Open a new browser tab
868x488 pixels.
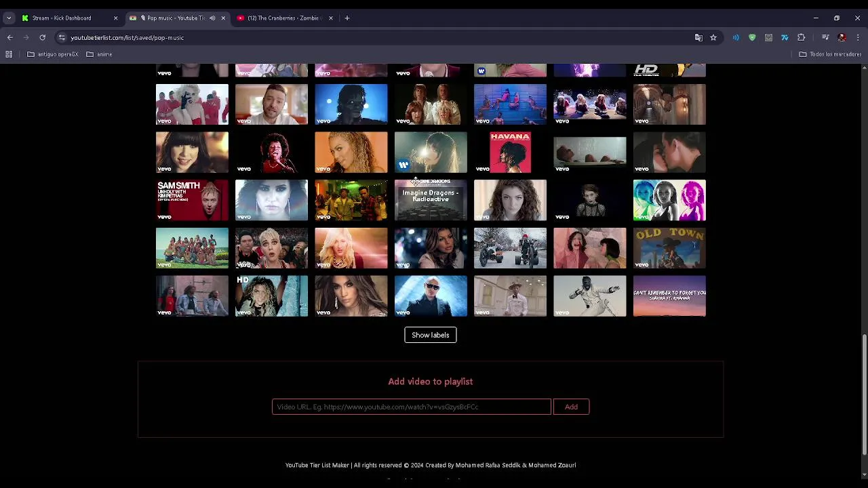(x=347, y=18)
